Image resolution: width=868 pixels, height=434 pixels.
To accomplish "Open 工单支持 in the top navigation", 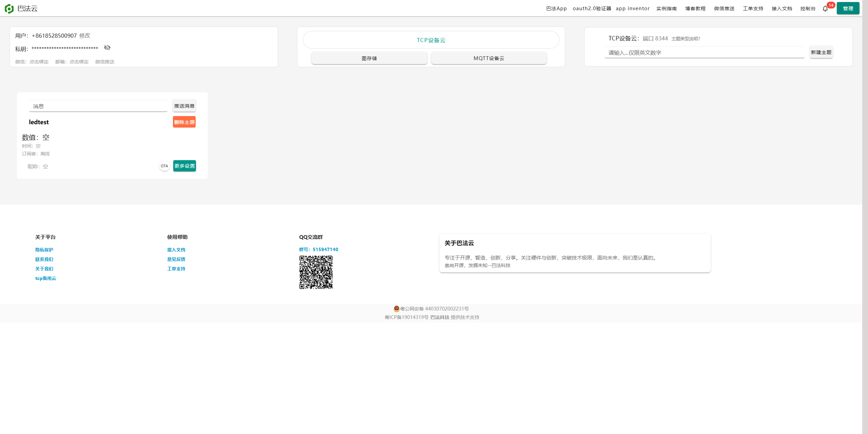I will tap(753, 8).
